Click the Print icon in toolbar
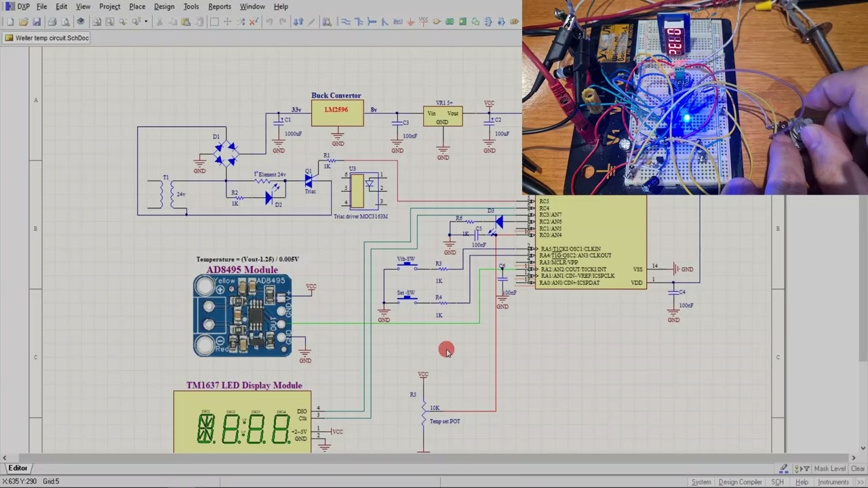Image resolution: width=868 pixels, height=488 pixels. tap(52, 22)
